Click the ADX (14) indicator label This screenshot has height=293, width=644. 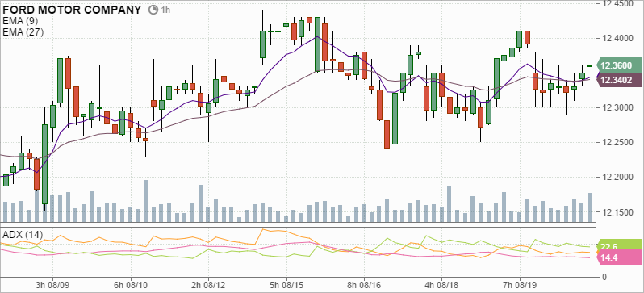click(23, 235)
